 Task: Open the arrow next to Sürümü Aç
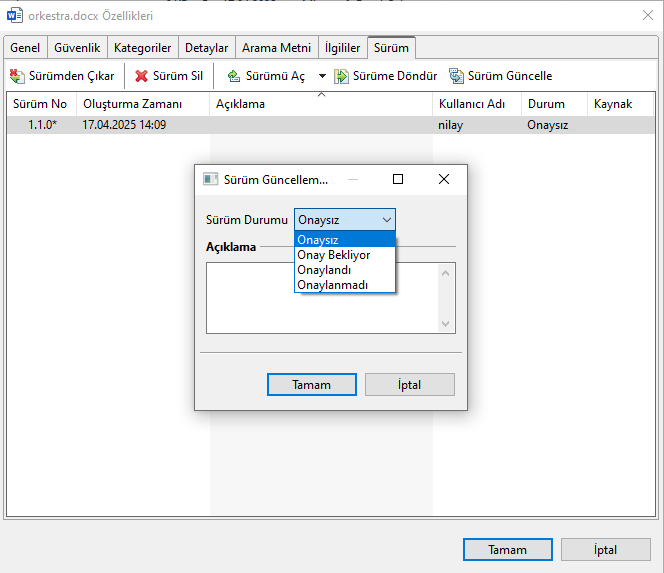[x=322, y=76]
